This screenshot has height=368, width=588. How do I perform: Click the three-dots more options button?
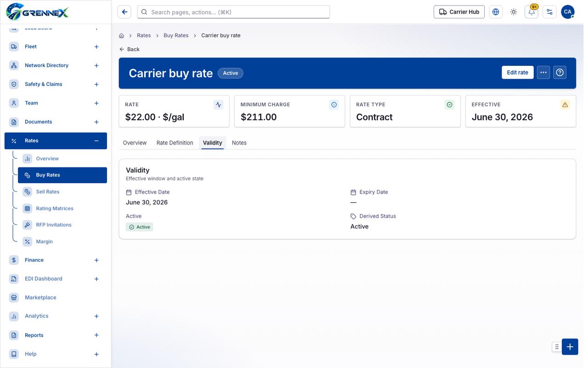click(x=543, y=72)
